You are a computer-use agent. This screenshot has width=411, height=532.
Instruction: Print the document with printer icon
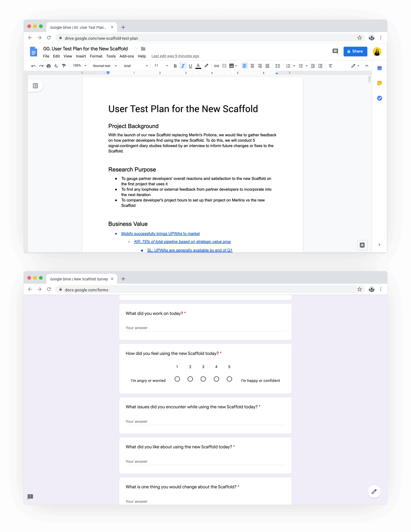tap(49, 66)
